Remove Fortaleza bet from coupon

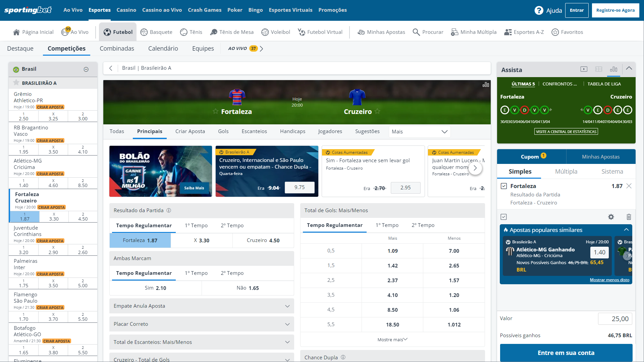(x=629, y=186)
